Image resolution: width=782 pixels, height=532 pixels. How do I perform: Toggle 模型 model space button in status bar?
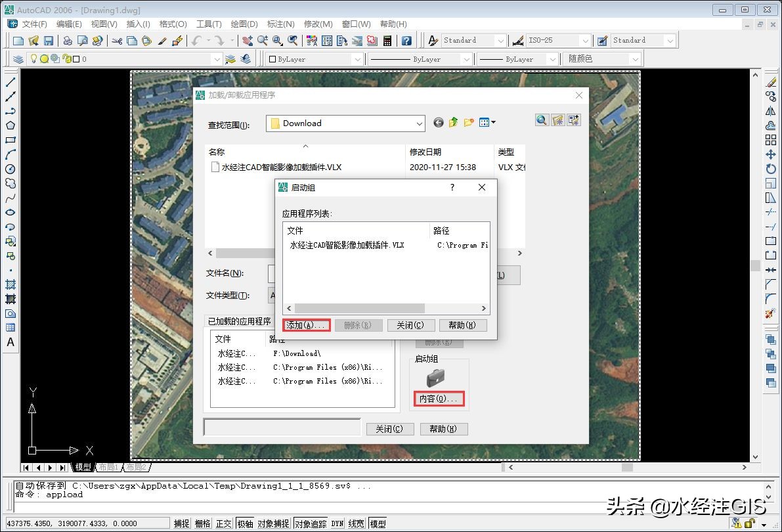coord(378,523)
